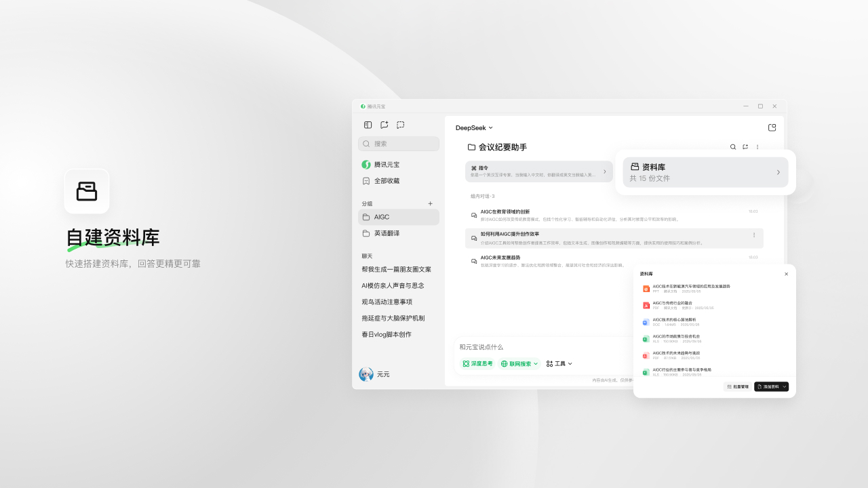The width and height of the screenshot is (868, 488).
Task: Click the 元元 profile avatar
Action: (x=366, y=373)
